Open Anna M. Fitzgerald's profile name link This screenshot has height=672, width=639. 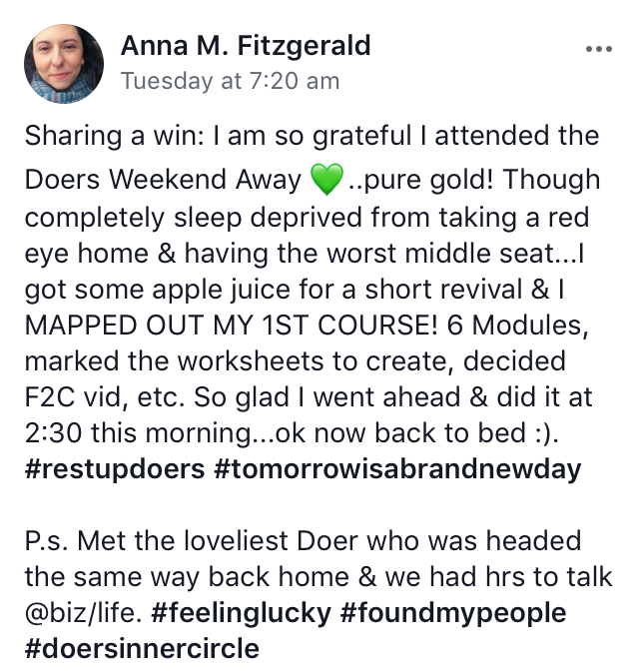tap(246, 45)
